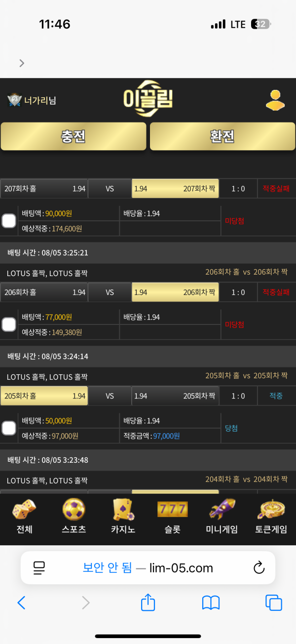
Task: Open Safari bookmarks
Action: point(211,603)
